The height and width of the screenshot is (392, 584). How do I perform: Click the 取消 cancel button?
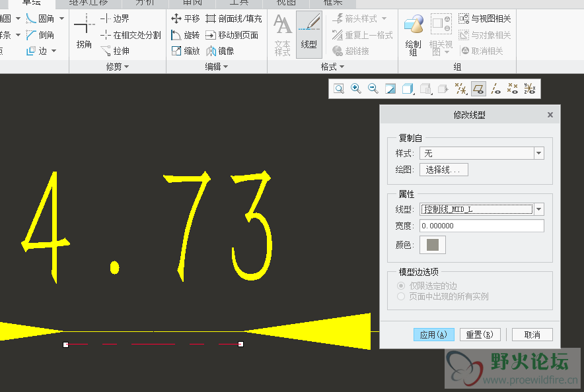point(532,335)
